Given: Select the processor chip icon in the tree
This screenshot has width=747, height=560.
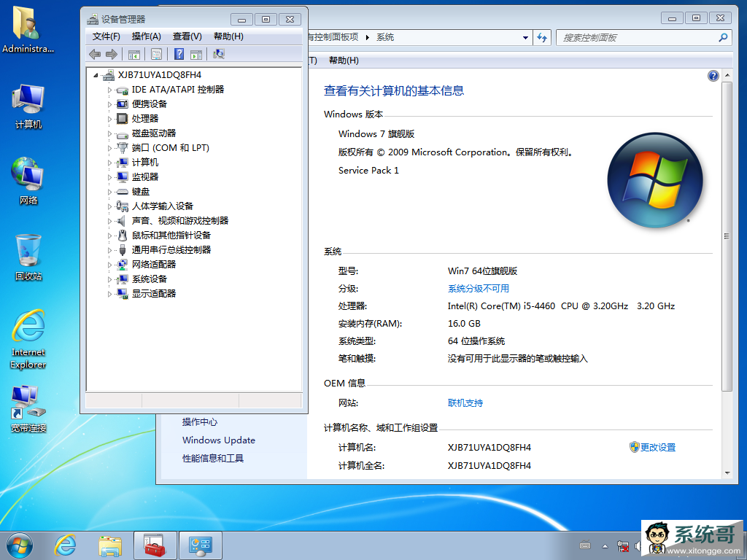Looking at the screenshot, I should 123,119.
